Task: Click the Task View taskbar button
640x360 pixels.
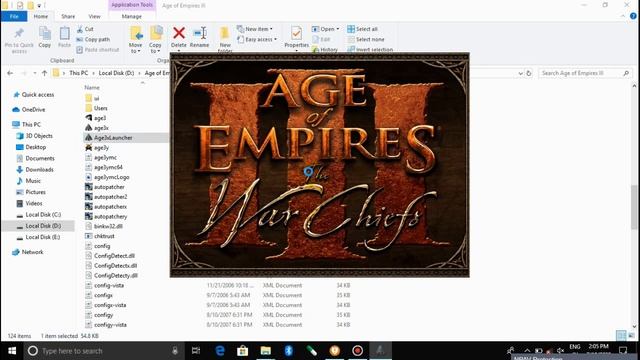Action: point(196,351)
